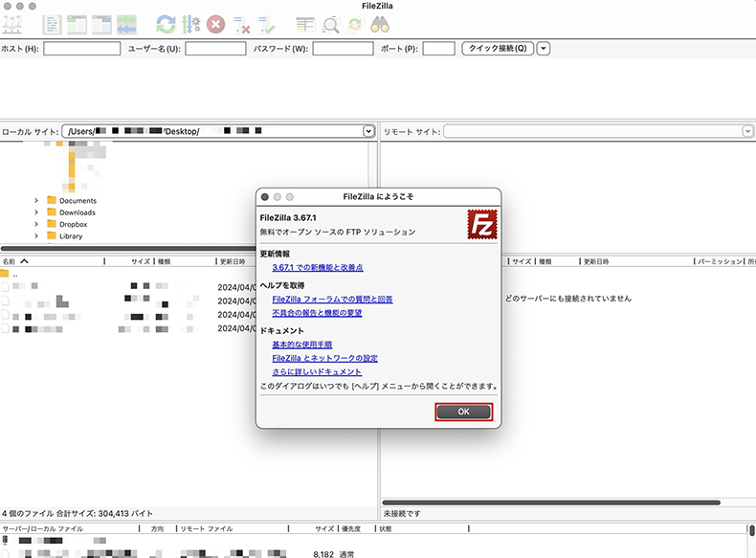Screen dimensions: 756x558
Task: Click the remote list horizontal scrollbar
Action: point(551,502)
